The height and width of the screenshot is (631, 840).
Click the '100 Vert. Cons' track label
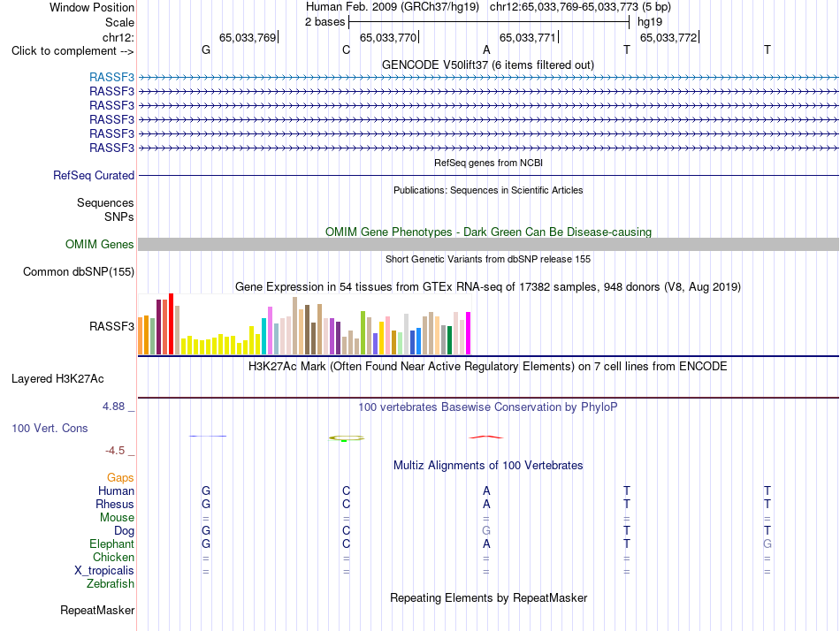point(50,428)
